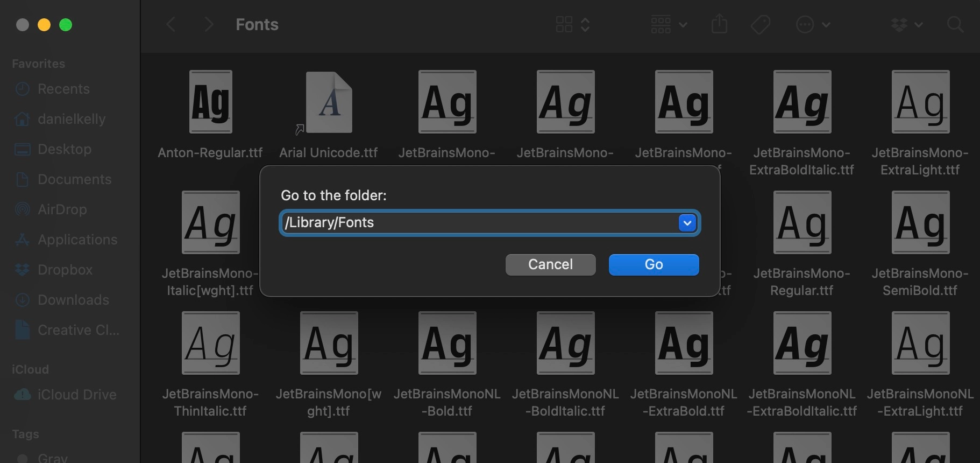Open the Action ellipsis menu in the toolbar
Image resolution: width=980 pixels, height=463 pixels.
(x=813, y=24)
